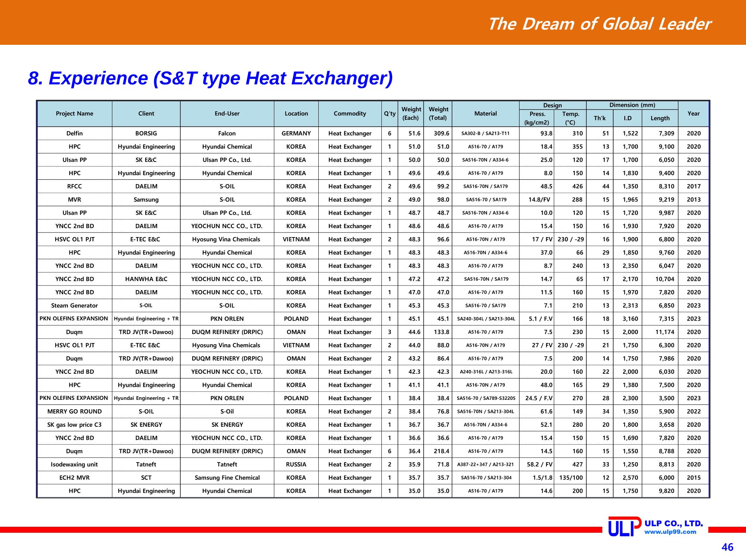746x560 pixels.
Task: Click the Samsung Fine Chemical end-user cell
Action: 227,477
